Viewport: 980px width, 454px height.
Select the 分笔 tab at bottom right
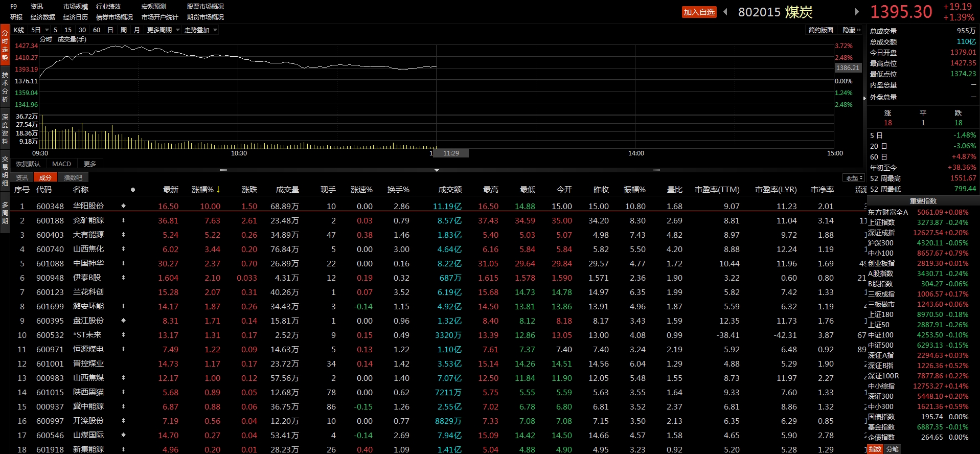[x=893, y=449]
